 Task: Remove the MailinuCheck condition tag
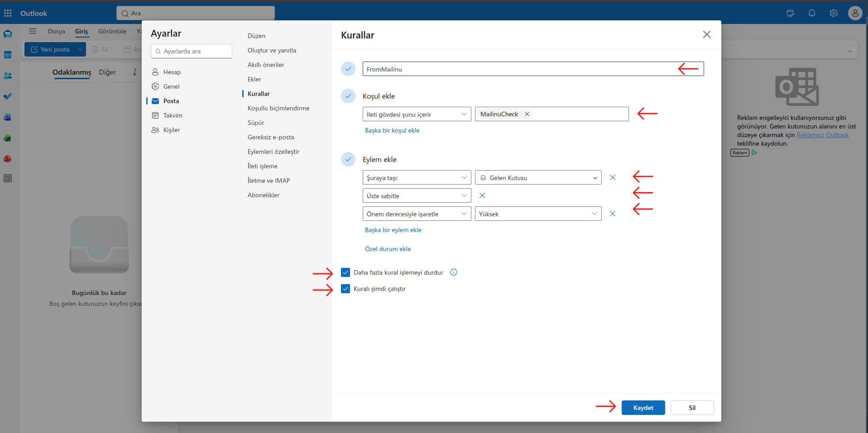pyautogui.click(x=527, y=114)
